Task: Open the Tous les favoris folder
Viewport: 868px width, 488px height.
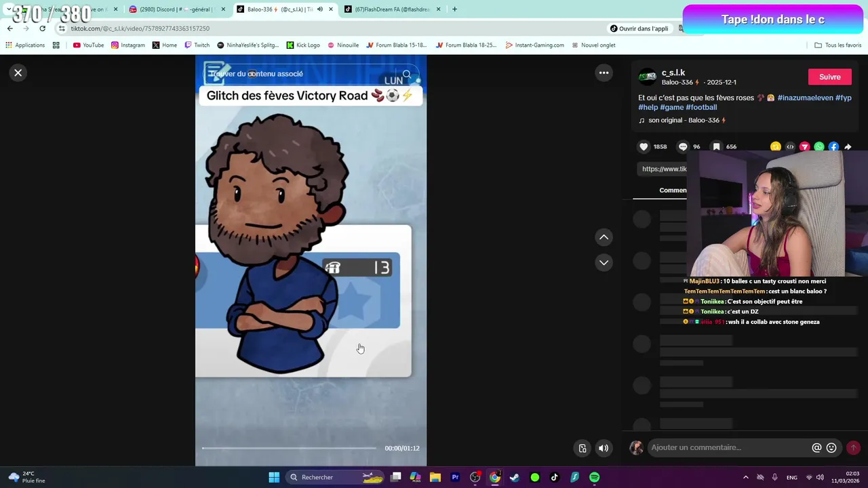Action: pyautogui.click(x=837, y=45)
